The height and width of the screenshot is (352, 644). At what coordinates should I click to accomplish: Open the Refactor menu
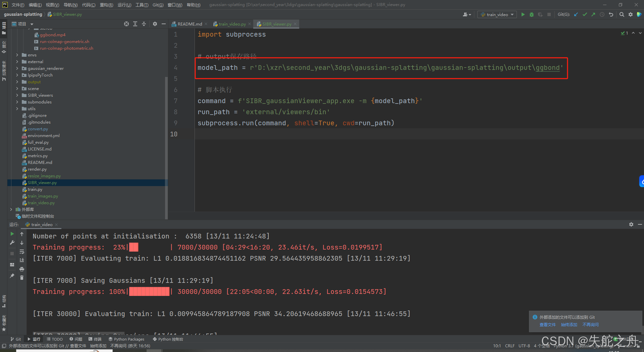click(x=106, y=5)
